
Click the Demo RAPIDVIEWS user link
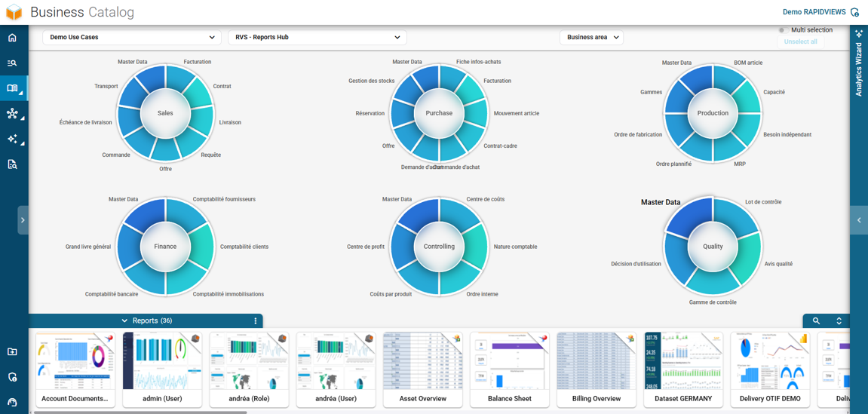814,12
